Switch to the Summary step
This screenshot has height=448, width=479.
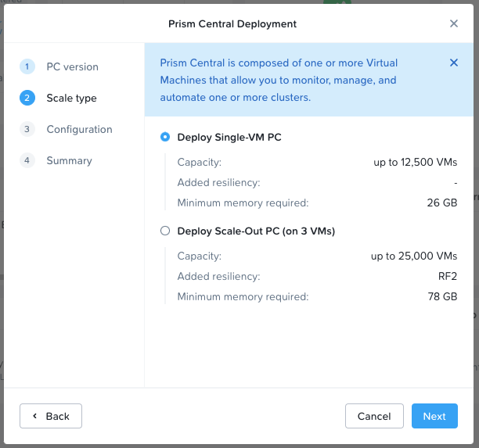coord(69,160)
